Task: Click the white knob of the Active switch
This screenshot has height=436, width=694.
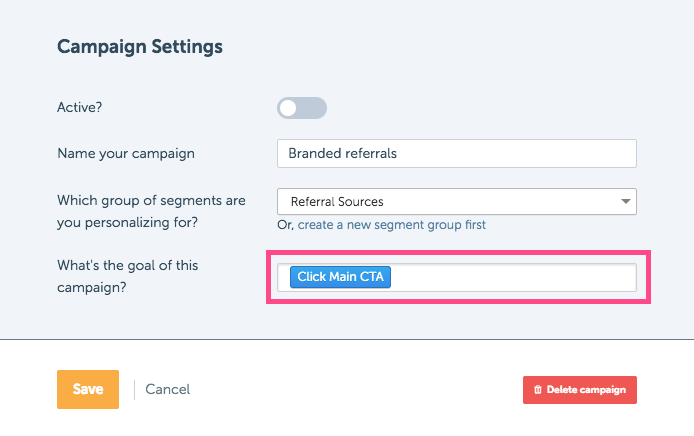Action: tap(288, 108)
